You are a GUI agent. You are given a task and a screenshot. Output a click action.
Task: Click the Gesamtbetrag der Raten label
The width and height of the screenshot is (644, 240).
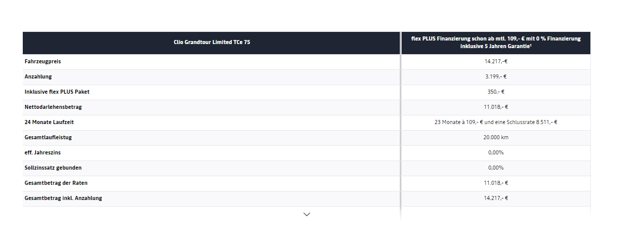point(52,183)
